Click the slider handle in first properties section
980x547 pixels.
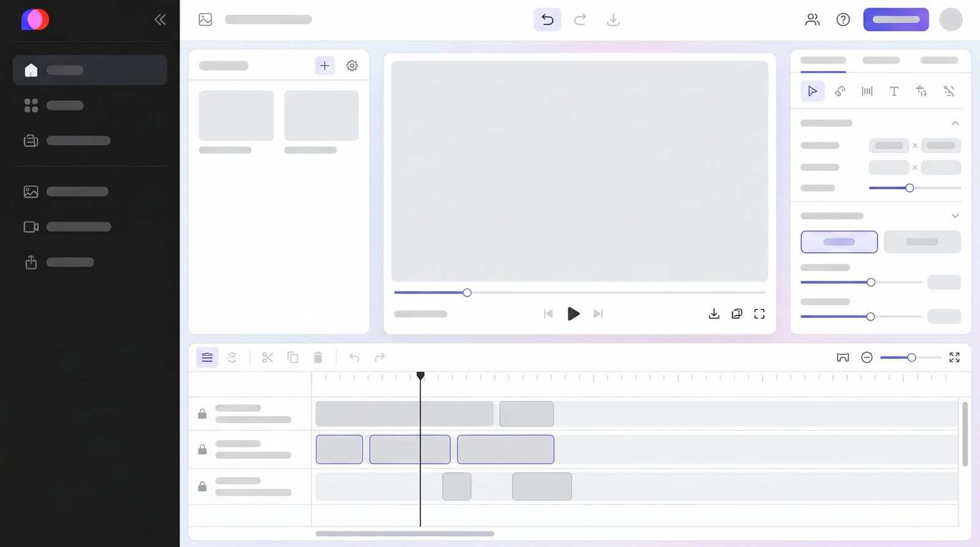pos(910,188)
